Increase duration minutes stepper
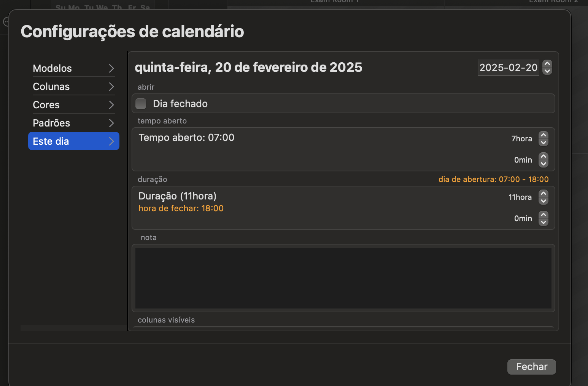 (x=544, y=215)
